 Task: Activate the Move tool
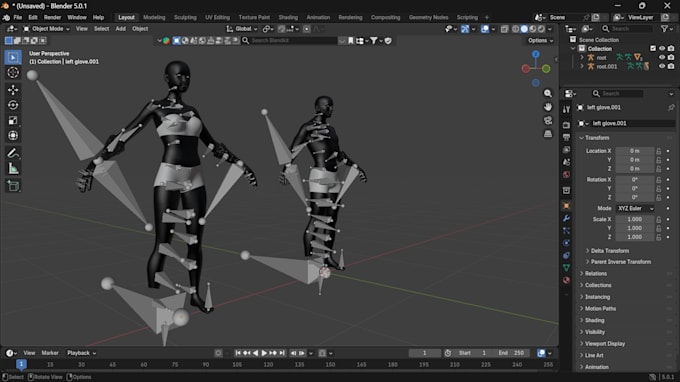[13, 90]
